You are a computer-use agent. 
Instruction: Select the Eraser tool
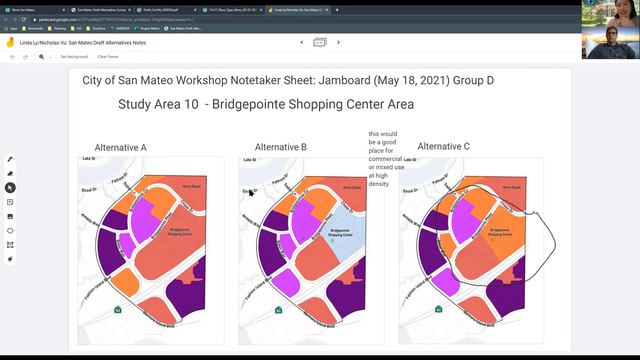10,173
